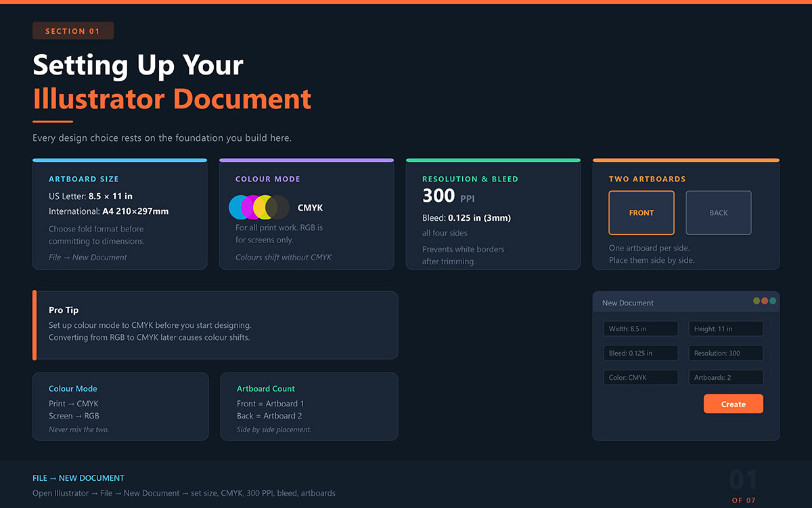Click the 'New Document' dialog title
The width and height of the screenshot is (812, 508).
click(x=628, y=303)
